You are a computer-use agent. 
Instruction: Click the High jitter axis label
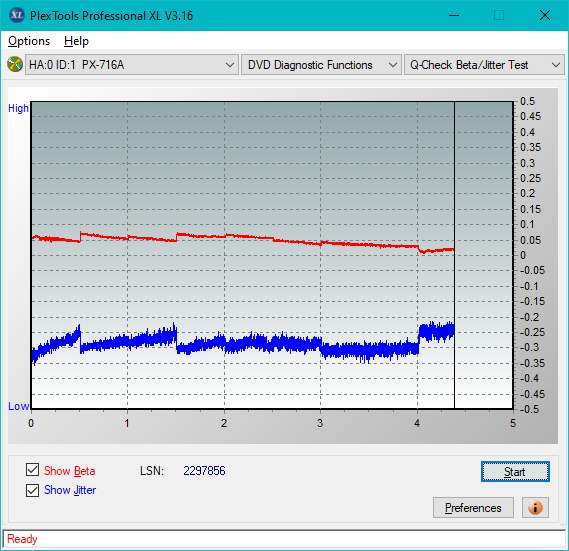tap(18, 108)
